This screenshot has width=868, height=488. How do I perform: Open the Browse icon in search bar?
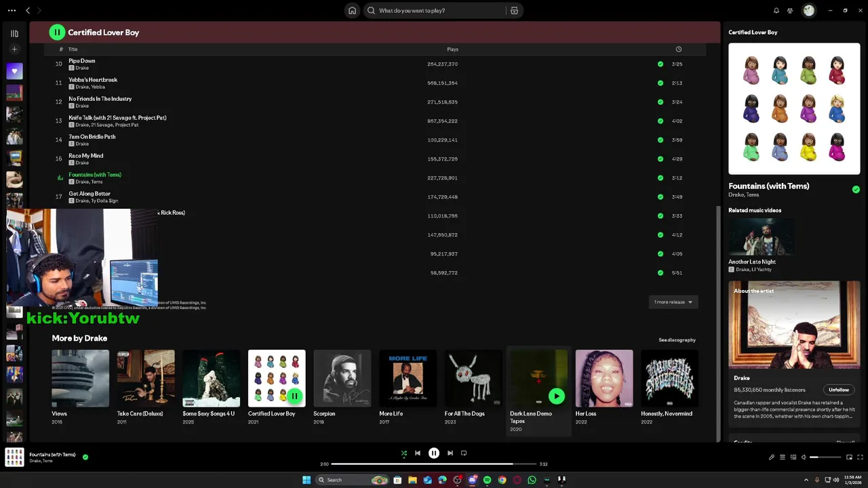click(x=514, y=10)
